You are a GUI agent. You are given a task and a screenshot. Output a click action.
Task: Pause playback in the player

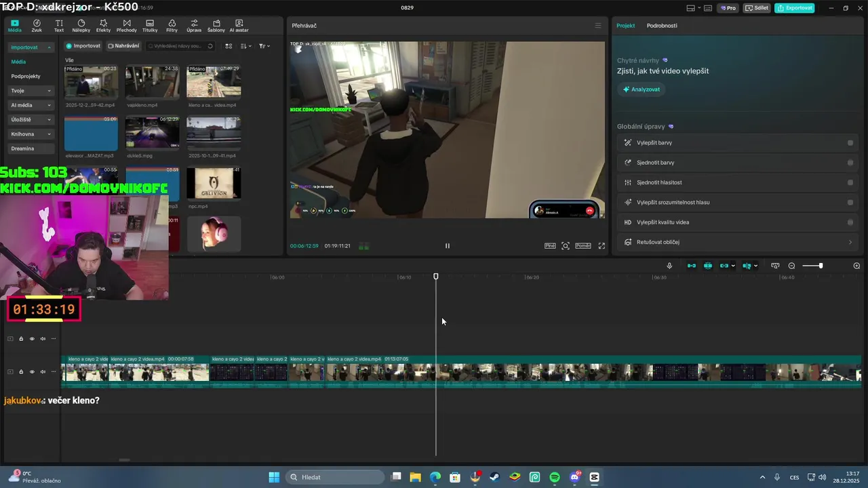tap(447, 245)
